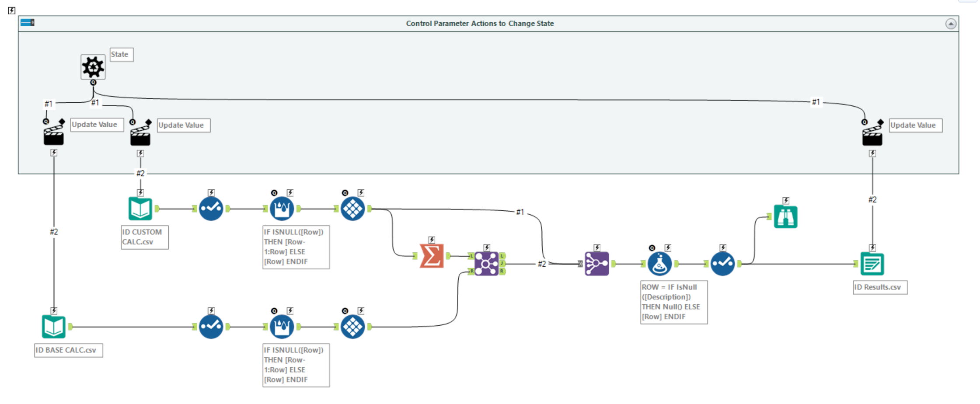
Task: Select the Formula flask tool
Action: (660, 264)
